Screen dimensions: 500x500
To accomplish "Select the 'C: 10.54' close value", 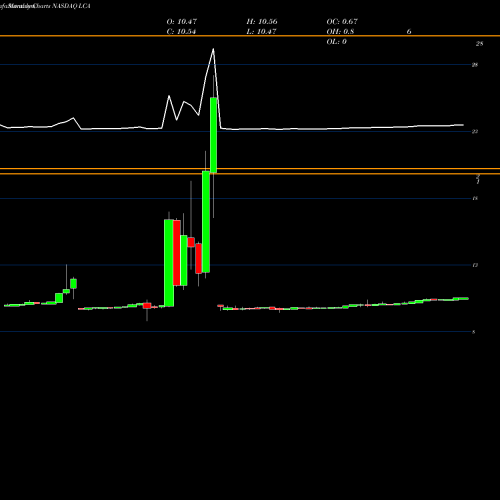I will [x=181, y=32].
